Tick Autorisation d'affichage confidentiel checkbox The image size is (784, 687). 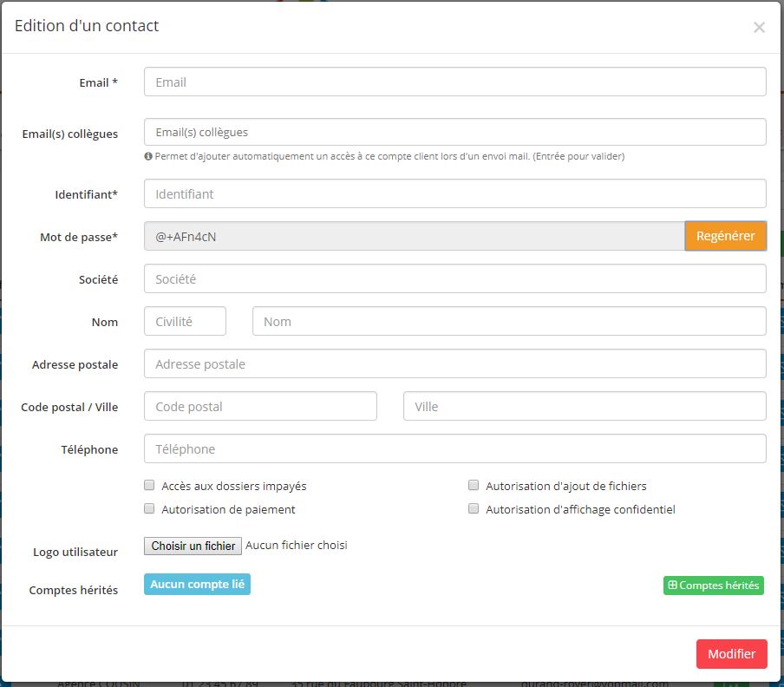coord(474,509)
